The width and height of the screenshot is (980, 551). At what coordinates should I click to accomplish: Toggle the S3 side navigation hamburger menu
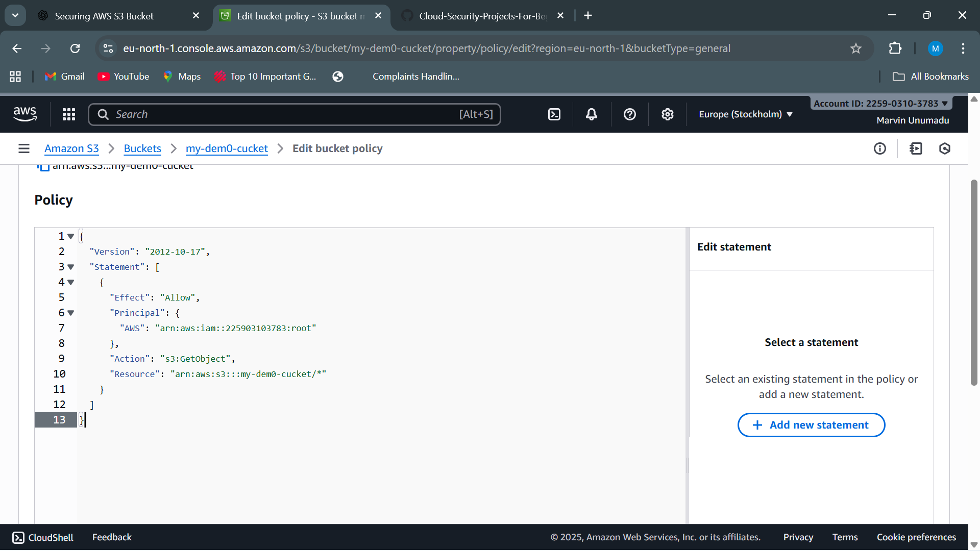24,148
